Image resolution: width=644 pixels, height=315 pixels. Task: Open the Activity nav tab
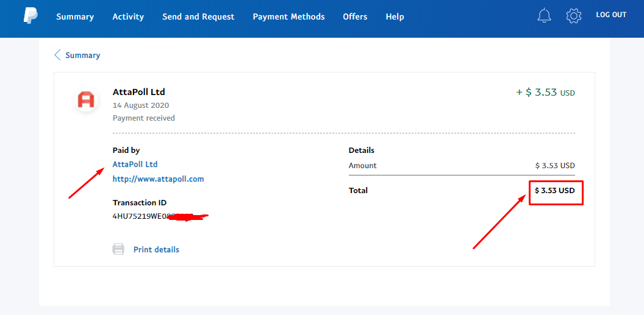[x=128, y=17]
